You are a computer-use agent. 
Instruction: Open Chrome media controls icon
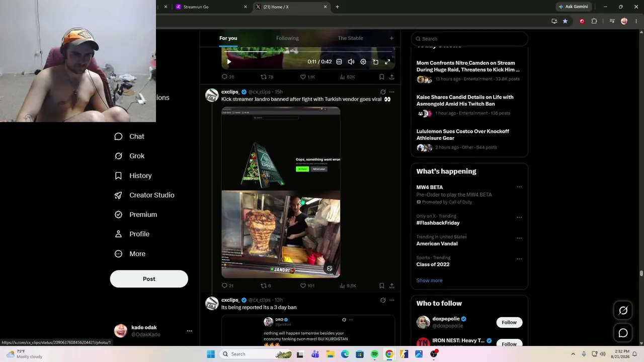click(612, 21)
